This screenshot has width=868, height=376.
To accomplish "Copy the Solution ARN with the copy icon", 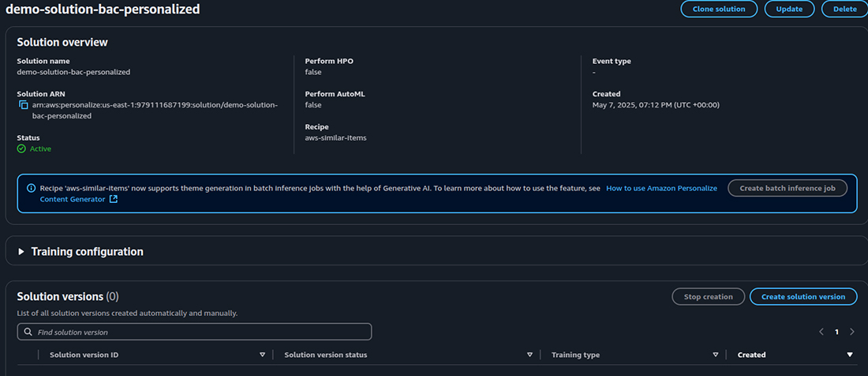I will 23,104.
